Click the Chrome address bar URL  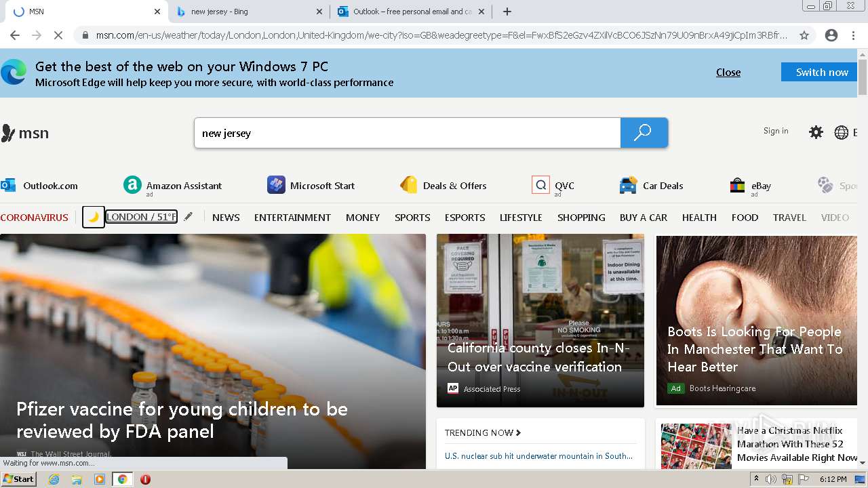[441, 35]
